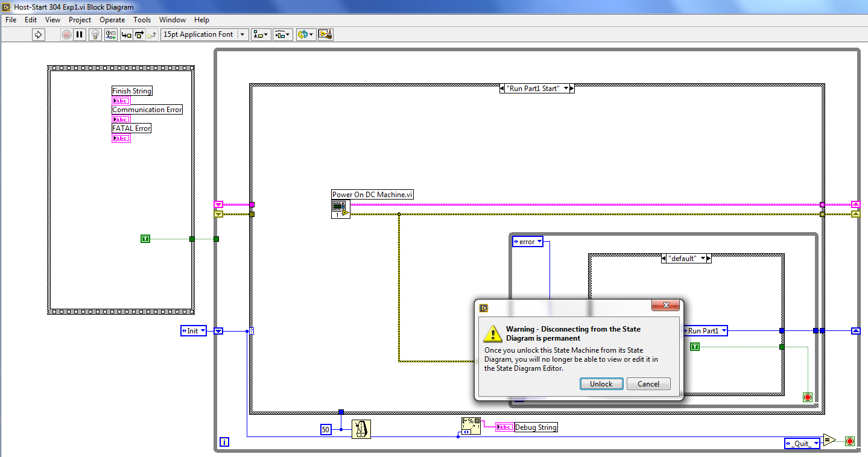The width and height of the screenshot is (868, 457).
Task: Open the Align Objects dropdown
Action: click(x=261, y=34)
